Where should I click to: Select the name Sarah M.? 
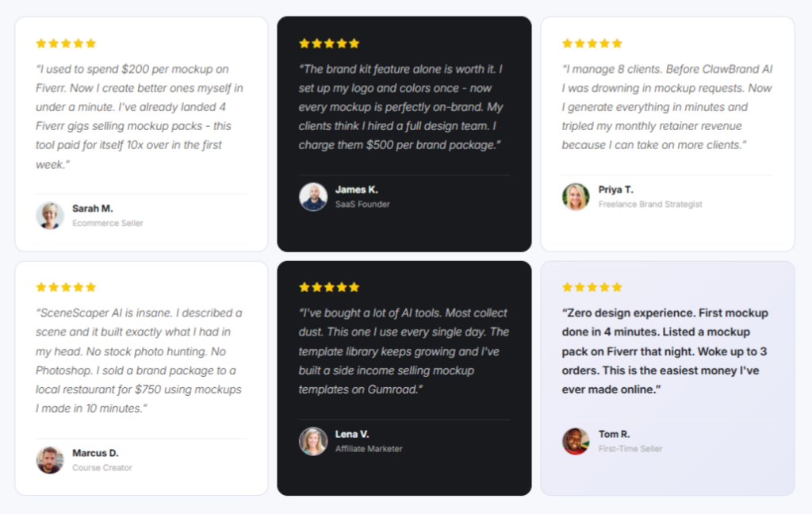tap(93, 209)
